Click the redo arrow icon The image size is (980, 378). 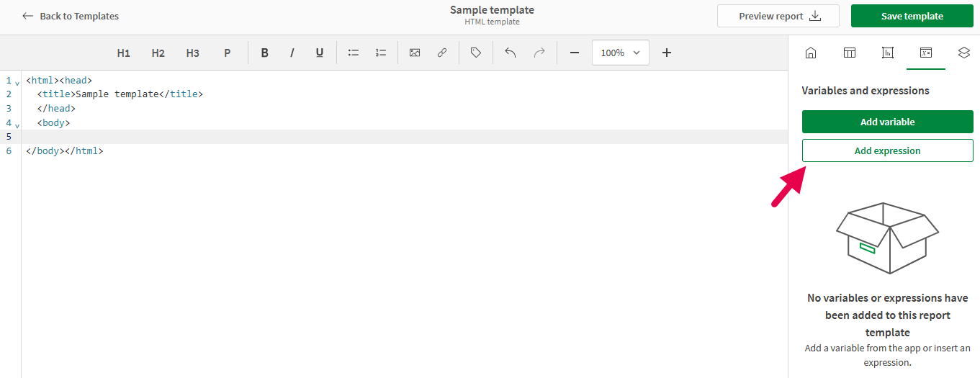(539, 53)
